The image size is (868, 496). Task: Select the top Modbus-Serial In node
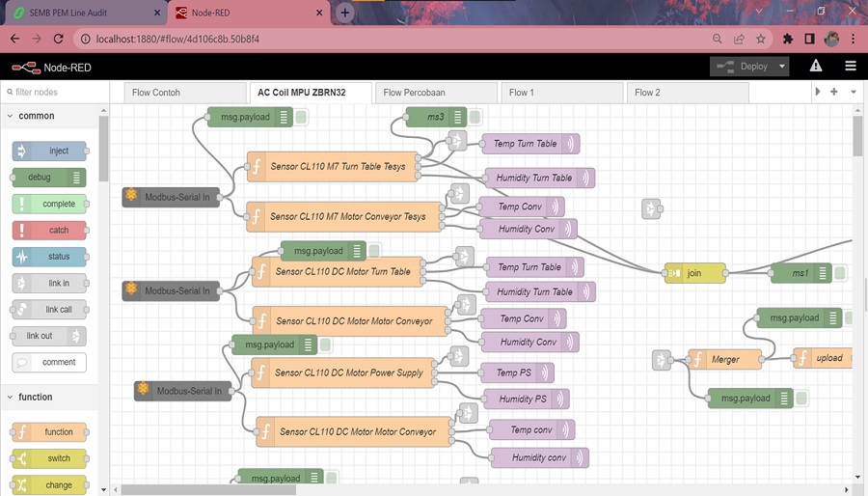(171, 197)
